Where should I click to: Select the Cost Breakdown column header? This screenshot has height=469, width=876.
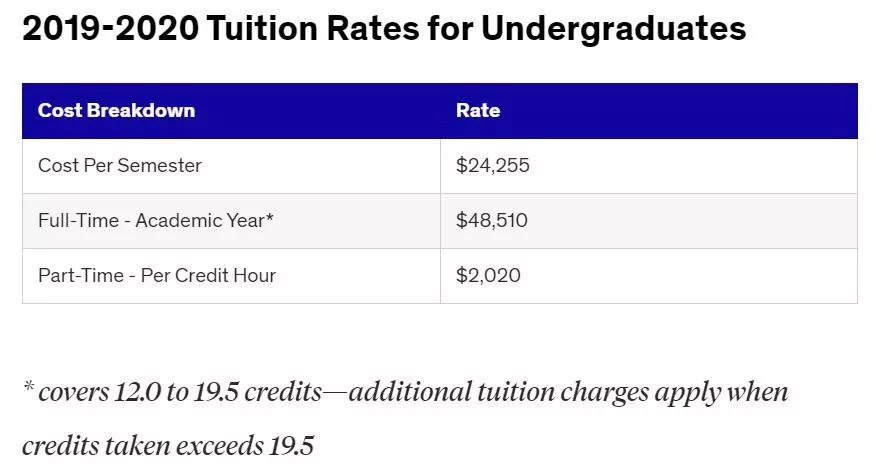click(116, 110)
